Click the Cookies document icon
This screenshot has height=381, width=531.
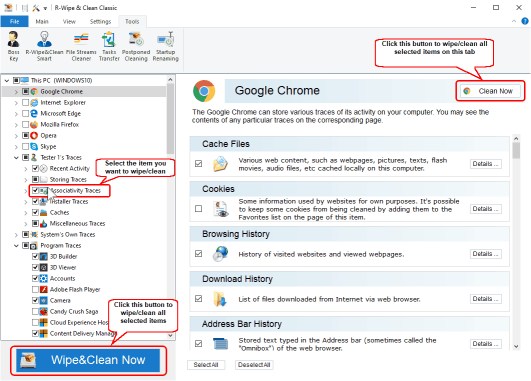220,209
